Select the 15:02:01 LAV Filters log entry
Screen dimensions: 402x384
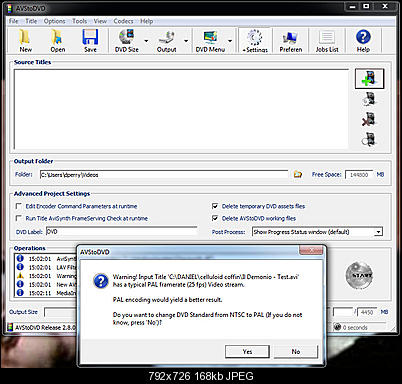tap(47, 267)
